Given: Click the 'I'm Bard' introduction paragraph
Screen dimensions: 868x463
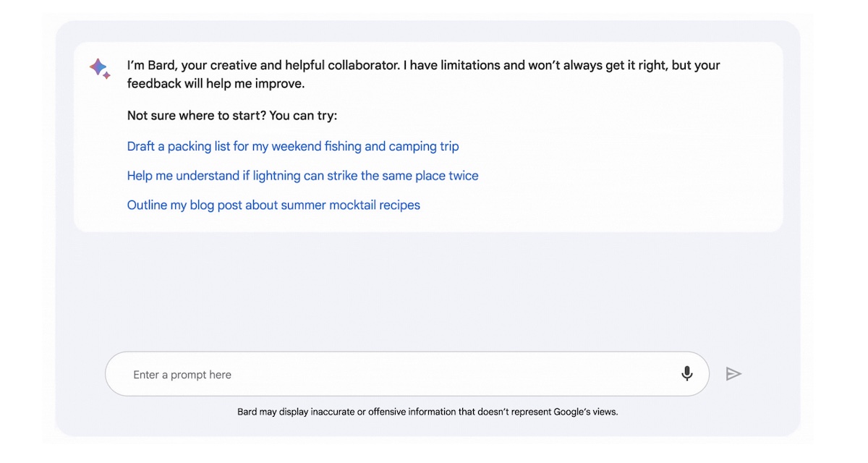Looking at the screenshot, I should [423, 75].
